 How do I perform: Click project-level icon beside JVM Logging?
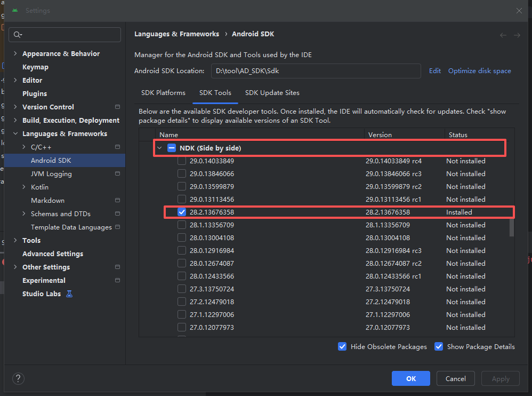pos(117,173)
